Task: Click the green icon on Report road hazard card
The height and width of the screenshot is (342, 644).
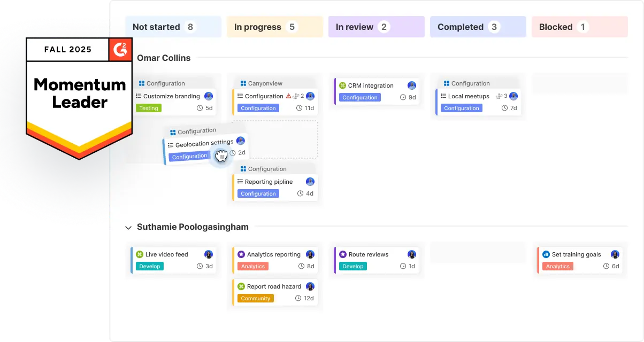Action: (x=241, y=286)
